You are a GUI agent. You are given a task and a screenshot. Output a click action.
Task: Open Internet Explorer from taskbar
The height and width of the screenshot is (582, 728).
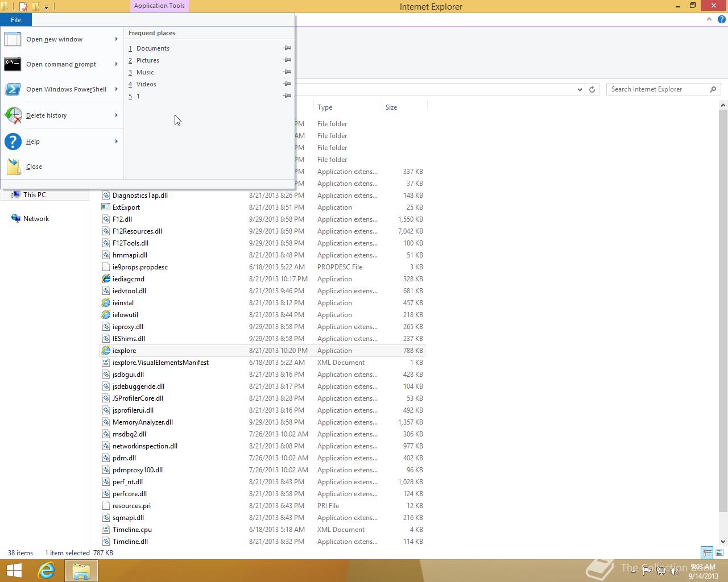46,571
